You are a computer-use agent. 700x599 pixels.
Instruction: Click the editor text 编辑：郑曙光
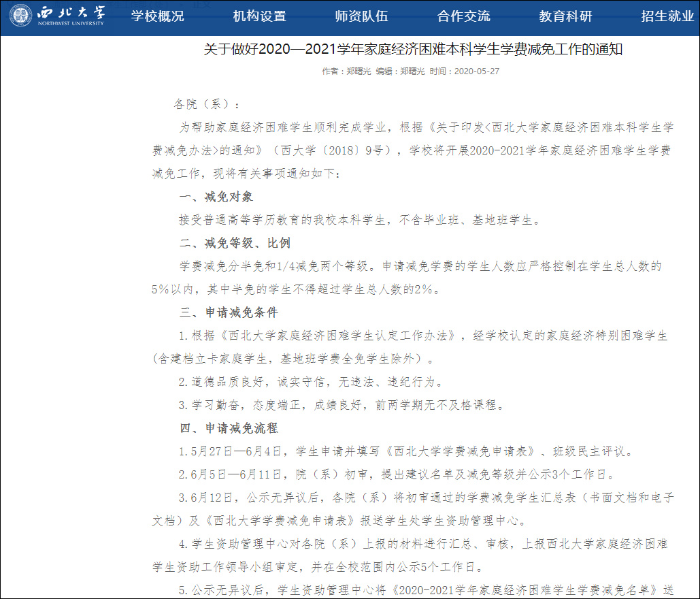(x=400, y=71)
